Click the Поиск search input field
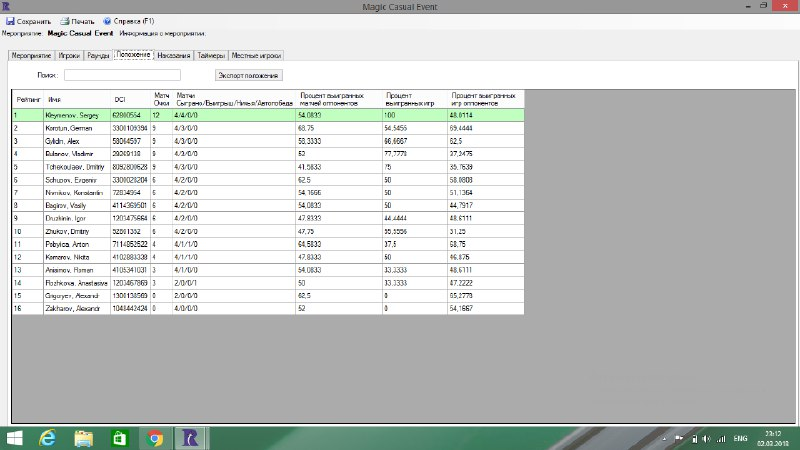The image size is (800, 450). [x=122, y=75]
